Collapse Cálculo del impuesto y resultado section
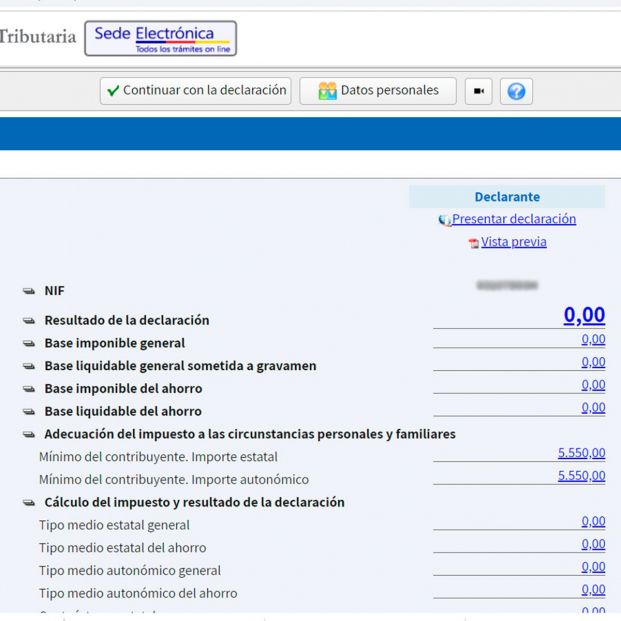Viewport: 621px width, 621px height. click(29, 503)
